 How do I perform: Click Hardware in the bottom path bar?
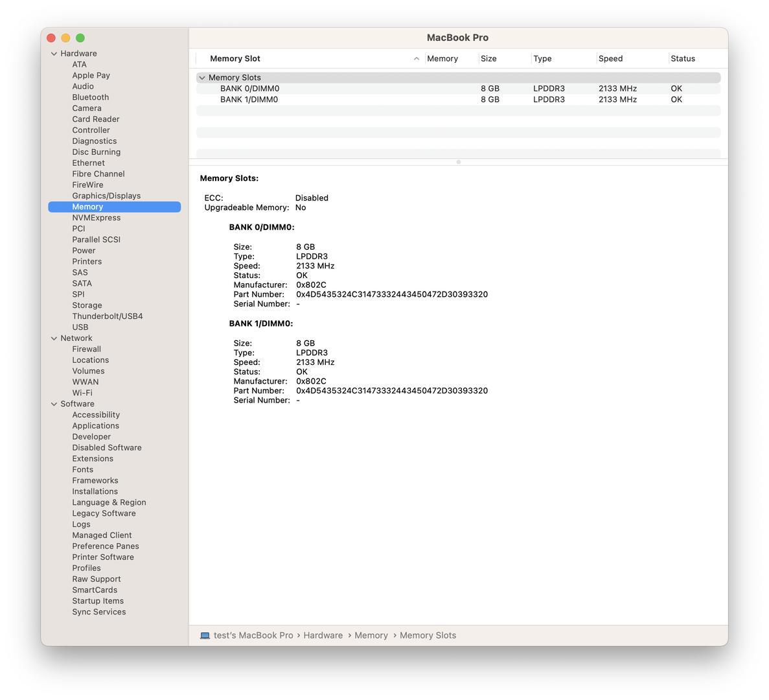click(x=323, y=635)
